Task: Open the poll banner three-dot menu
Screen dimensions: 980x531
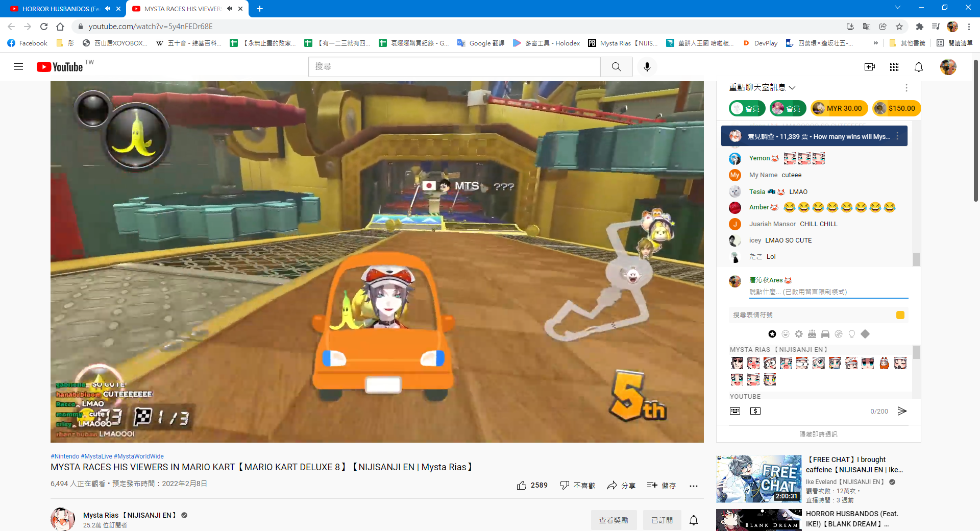Action: tap(897, 136)
